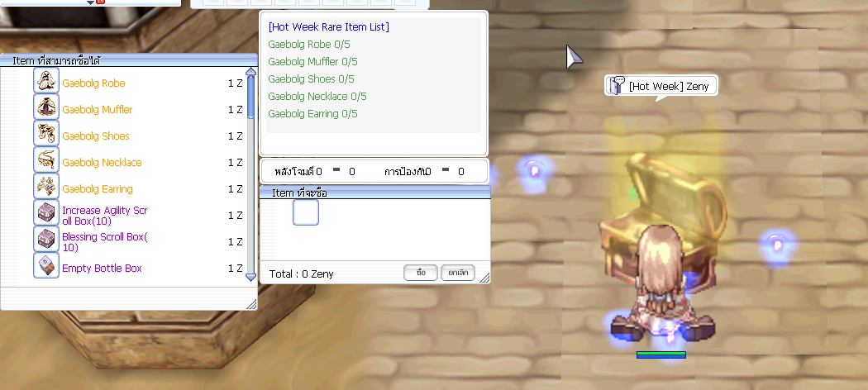
Task: Select the Gaebolg Necklace item icon
Action: (x=46, y=161)
